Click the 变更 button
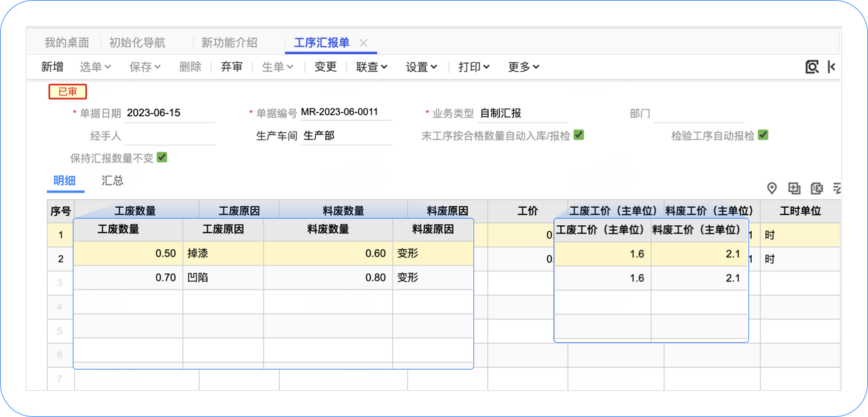 tap(326, 67)
